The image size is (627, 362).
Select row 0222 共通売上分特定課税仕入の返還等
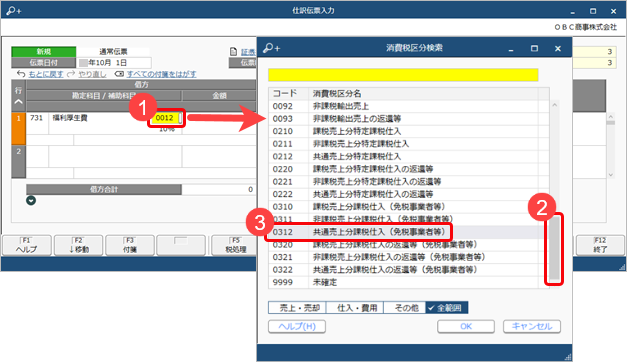point(403,194)
